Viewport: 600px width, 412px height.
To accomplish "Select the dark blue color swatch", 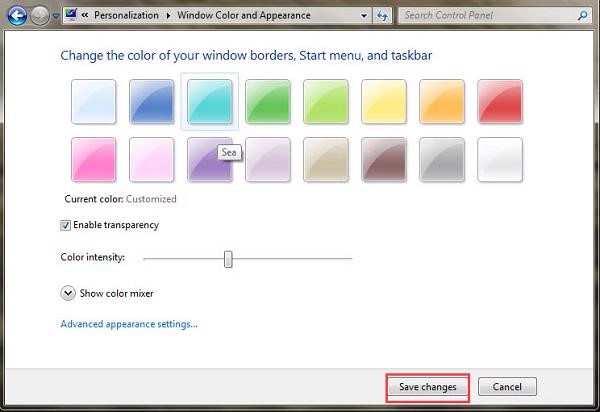I will tap(152, 101).
